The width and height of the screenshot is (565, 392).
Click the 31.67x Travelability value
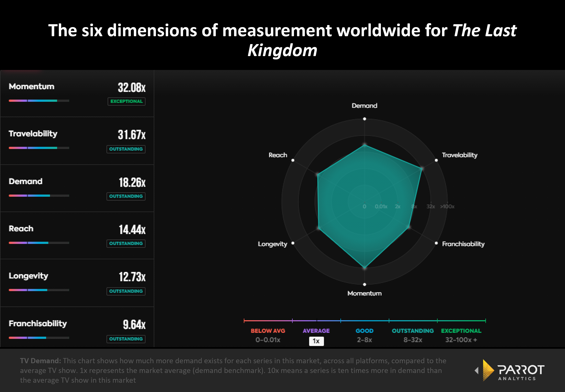tap(132, 135)
